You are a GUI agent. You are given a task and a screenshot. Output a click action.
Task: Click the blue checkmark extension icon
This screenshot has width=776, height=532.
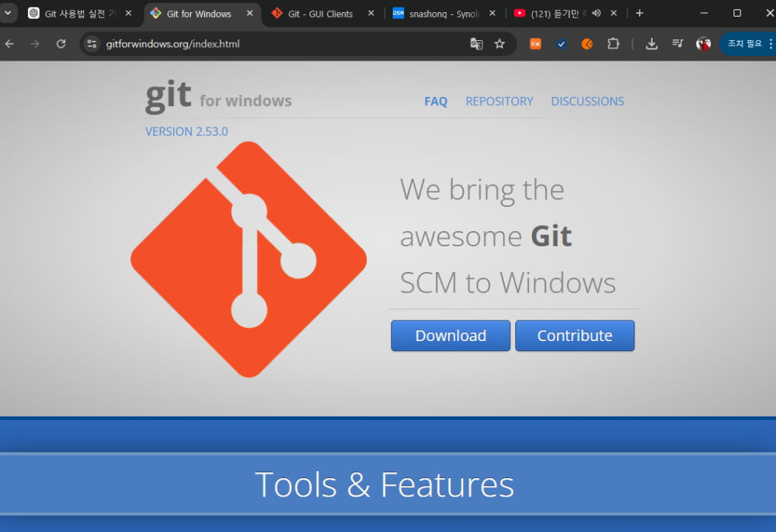pos(562,44)
